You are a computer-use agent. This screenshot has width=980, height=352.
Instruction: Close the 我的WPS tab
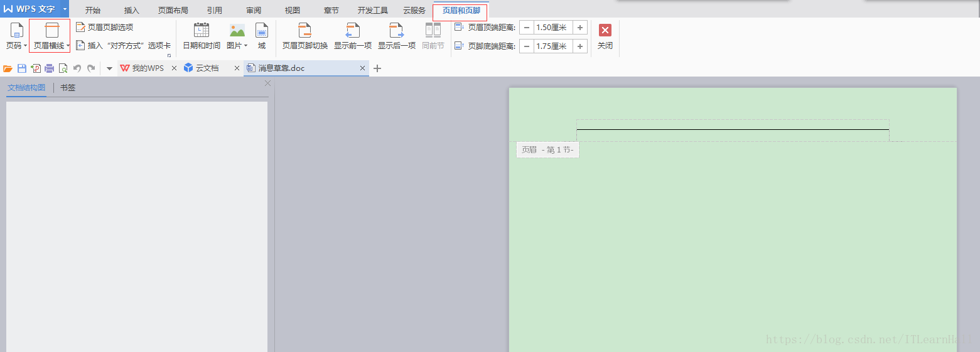pyautogui.click(x=174, y=68)
